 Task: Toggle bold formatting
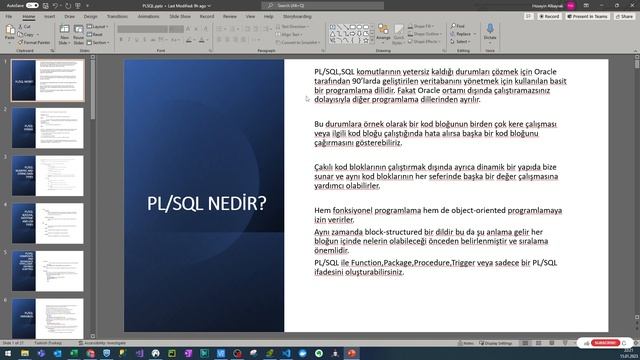pyautogui.click(x=121, y=40)
